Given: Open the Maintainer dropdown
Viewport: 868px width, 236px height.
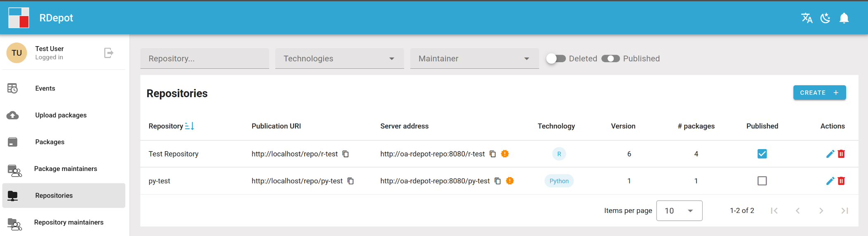Looking at the screenshot, I should (474, 58).
